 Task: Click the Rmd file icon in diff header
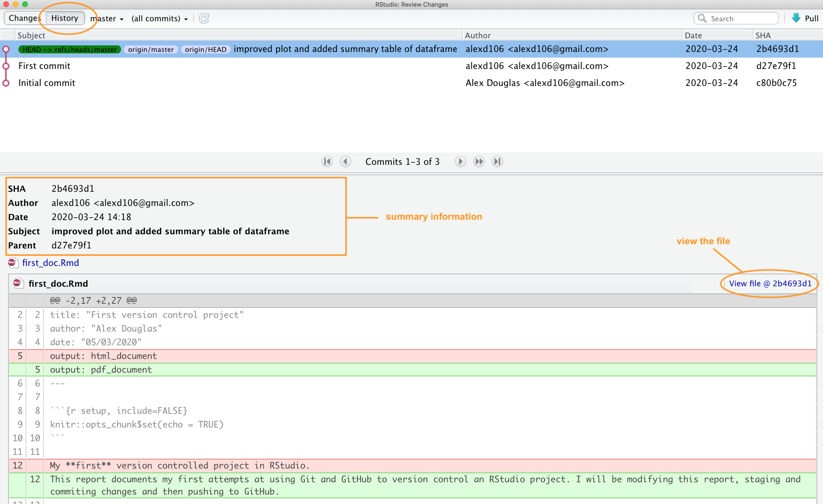click(17, 283)
